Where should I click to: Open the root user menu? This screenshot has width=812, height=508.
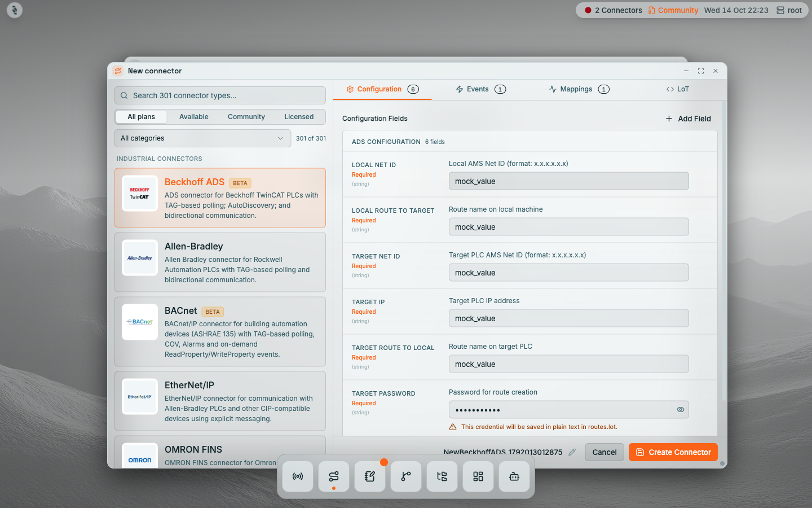point(789,10)
